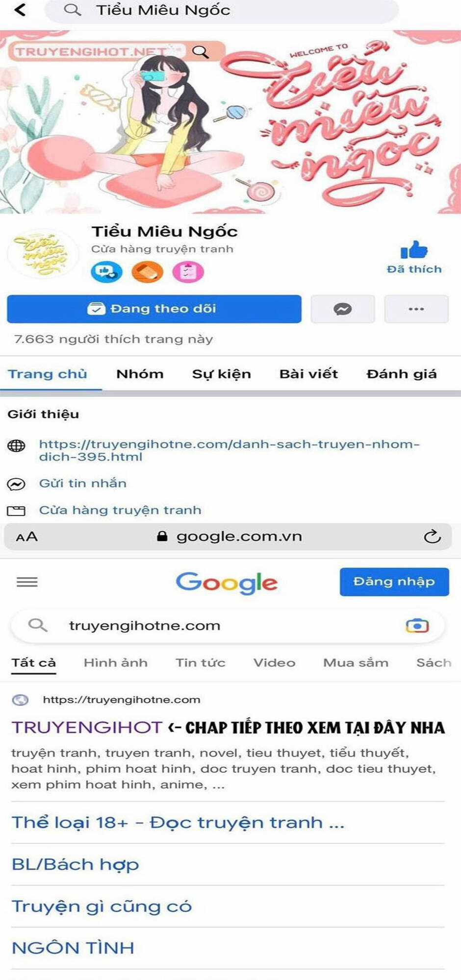Select the Bài viết tab
Screen dimensions: 461x980
point(308,374)
